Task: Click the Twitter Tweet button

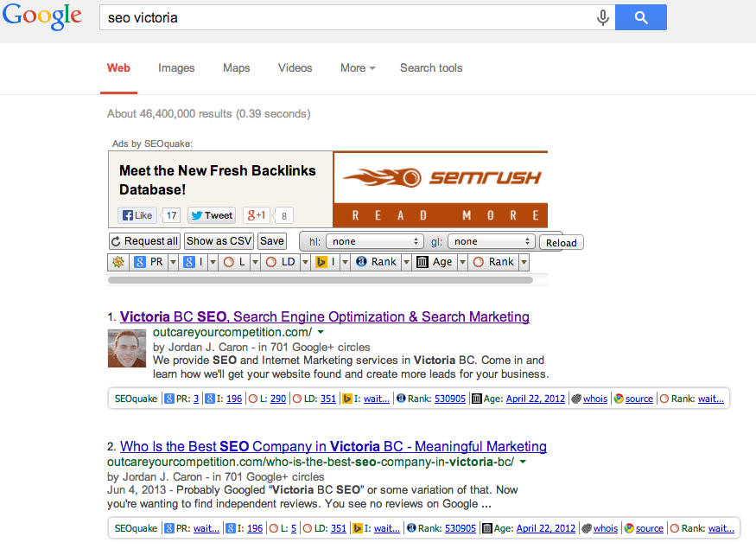Action: point(212,215)
